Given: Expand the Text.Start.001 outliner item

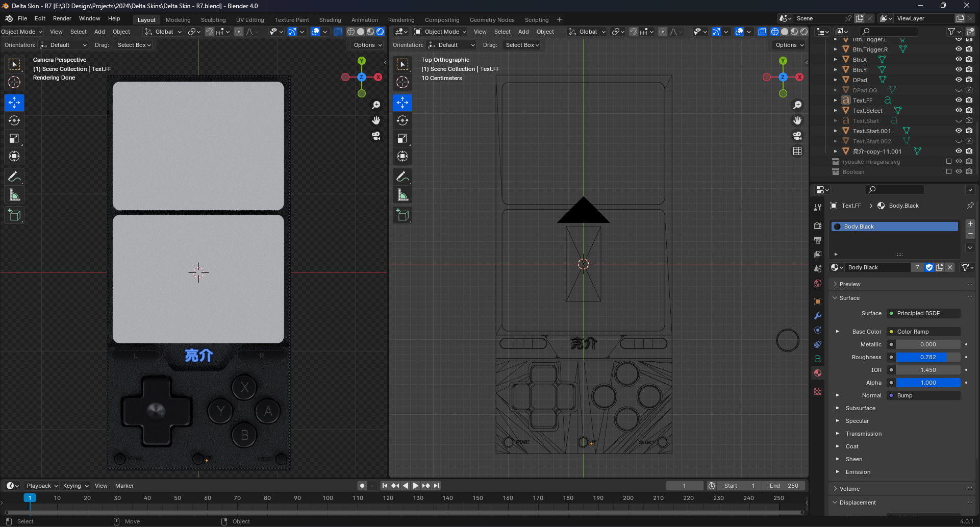Looking at the screenshot, I should pyautogui.click(x=836, y=131).
